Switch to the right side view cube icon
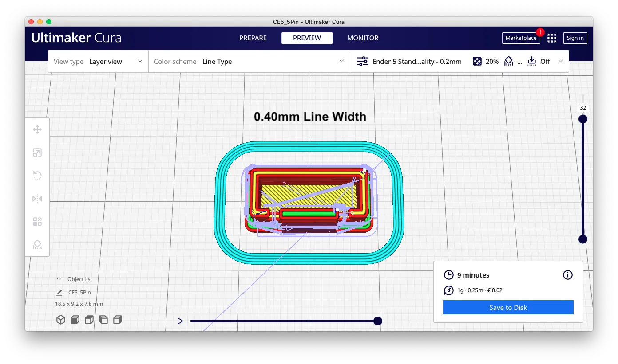The height and width of the screenshot is (364, 618). [118, 320]
